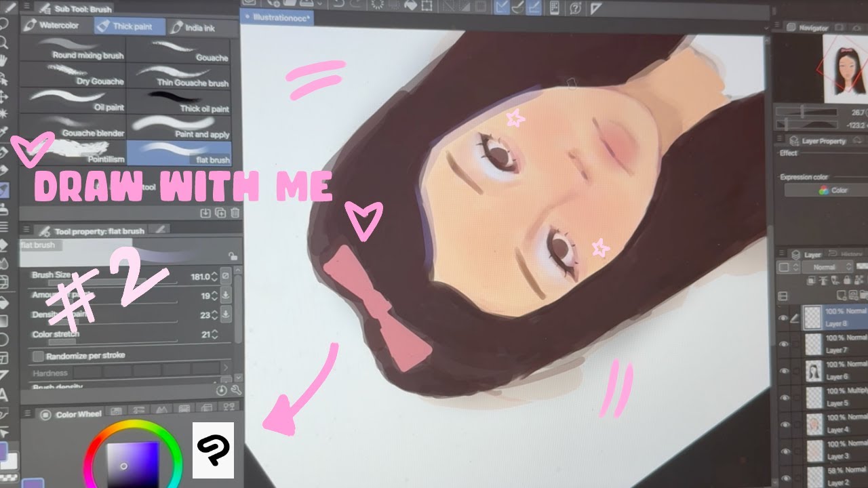868x488 pixels.
Task: Click the color wheel saturation square
Action: 134,466
